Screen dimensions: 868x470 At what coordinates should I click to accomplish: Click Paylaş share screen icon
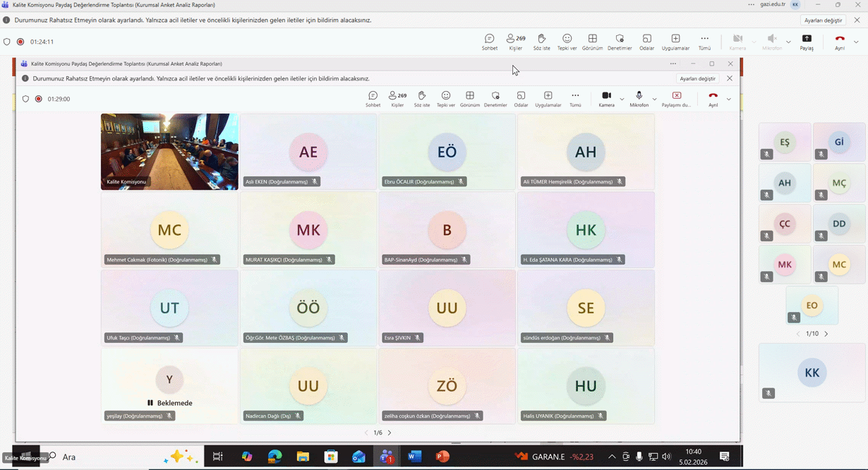tap(807, 42)
